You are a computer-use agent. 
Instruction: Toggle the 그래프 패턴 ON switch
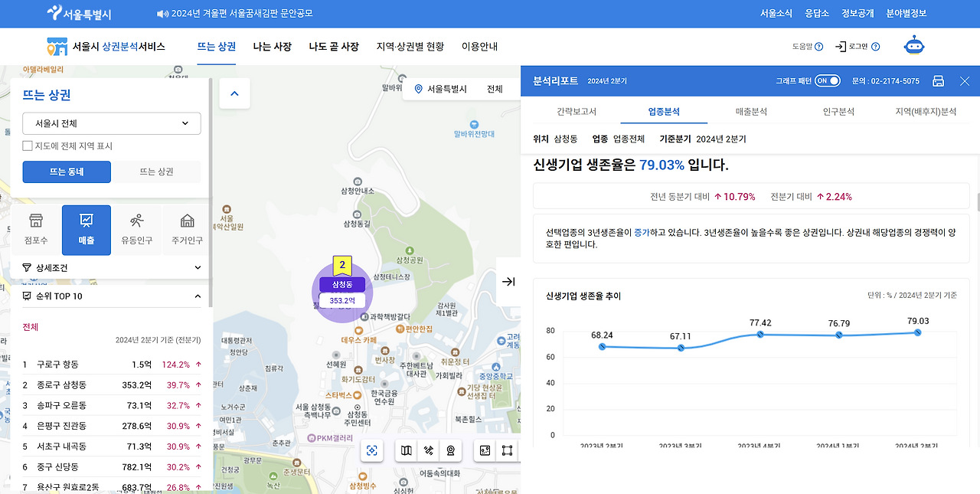(827, 81)
